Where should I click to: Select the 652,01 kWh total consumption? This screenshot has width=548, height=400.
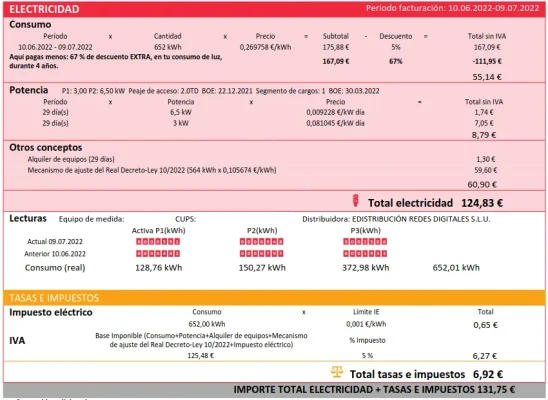click(x=456, y=268)
